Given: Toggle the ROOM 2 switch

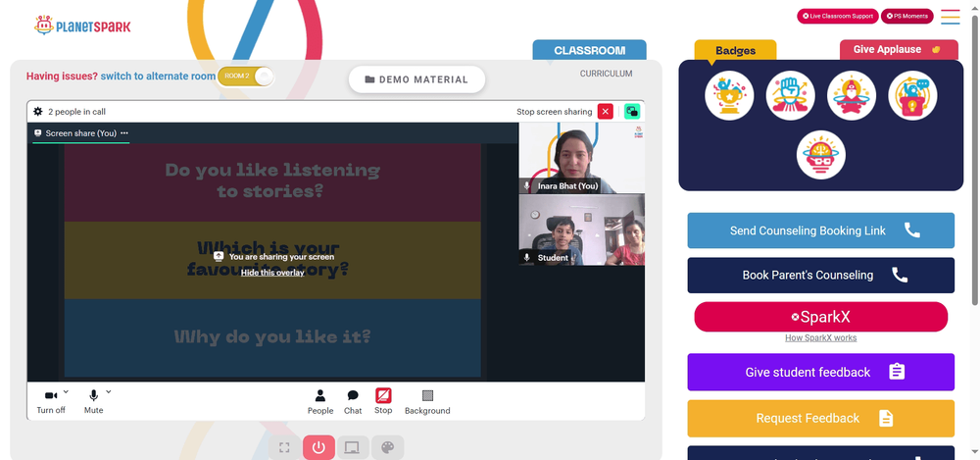Looking at the screenshot, I should point(246,77).
